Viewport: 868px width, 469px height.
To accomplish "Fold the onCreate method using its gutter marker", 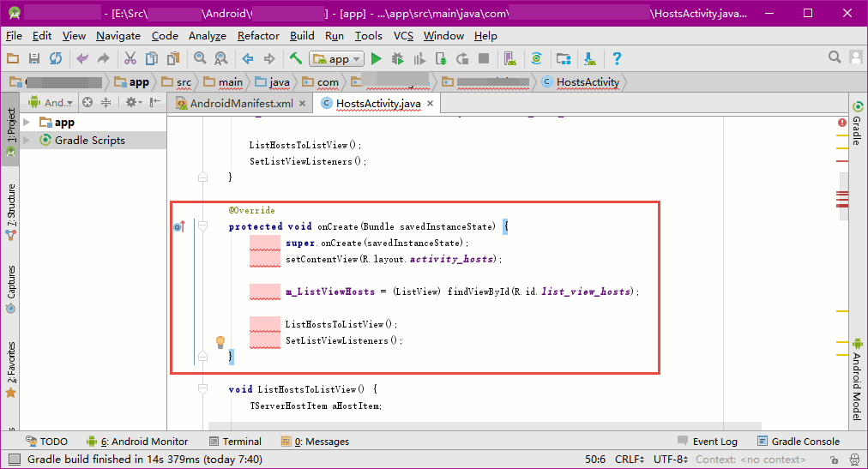I will (202, 225).
